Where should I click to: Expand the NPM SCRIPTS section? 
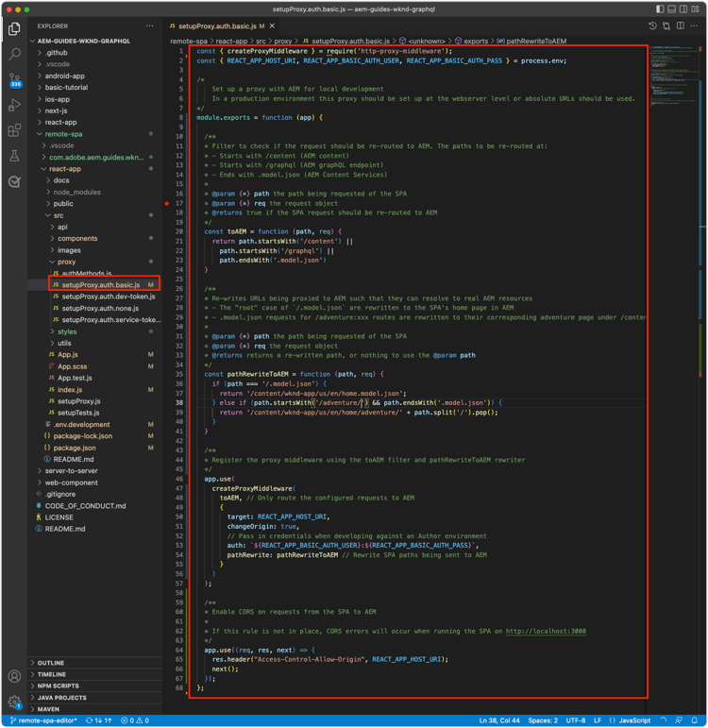click(x=58, y=686)
